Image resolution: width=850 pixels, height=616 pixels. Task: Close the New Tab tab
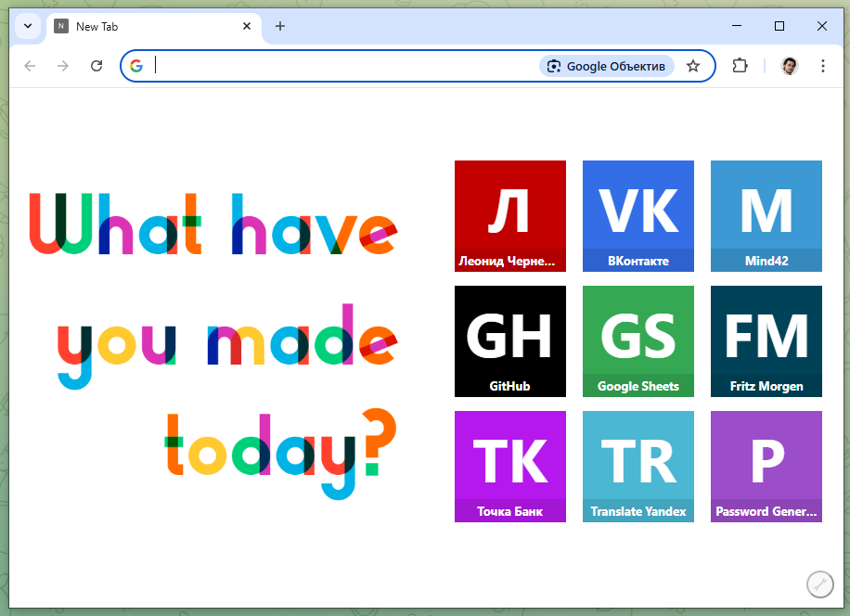[x=247, y=27]
